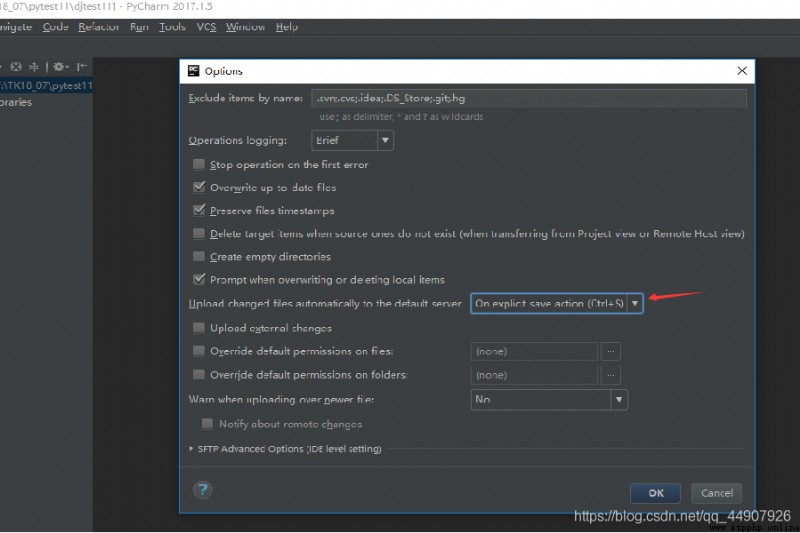
Task: Open the Operations logging dropdown
Action: 352,140
